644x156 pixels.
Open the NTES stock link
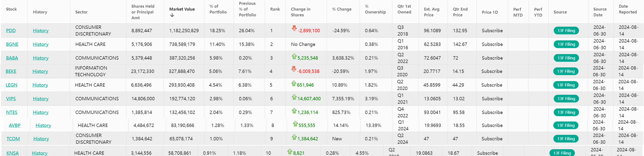click(12, 113)
